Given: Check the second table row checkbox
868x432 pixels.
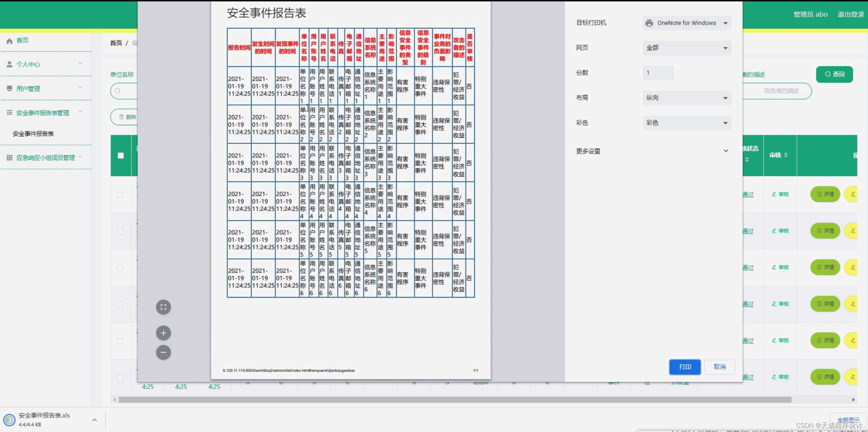Looking at the screenshot, I should tap(120, 231).
